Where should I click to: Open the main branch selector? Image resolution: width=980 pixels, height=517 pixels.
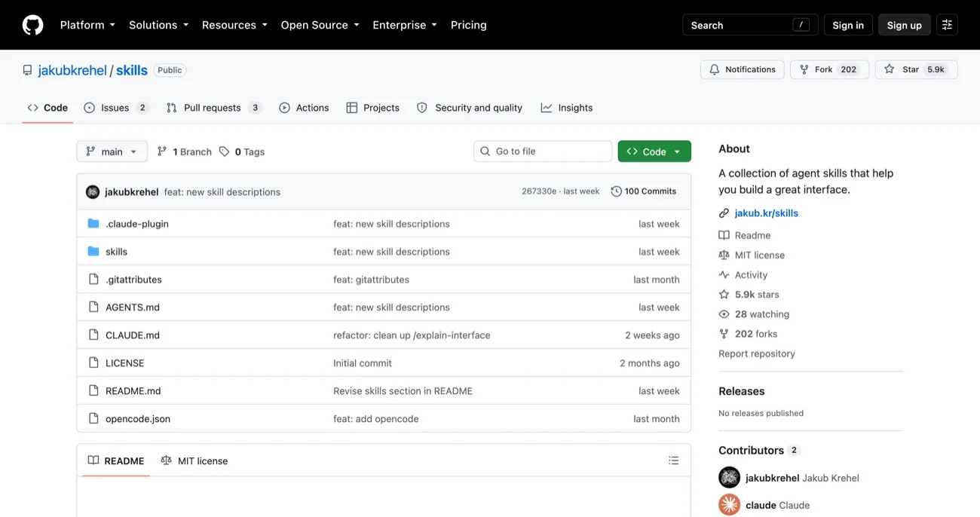tap(112, 151)
